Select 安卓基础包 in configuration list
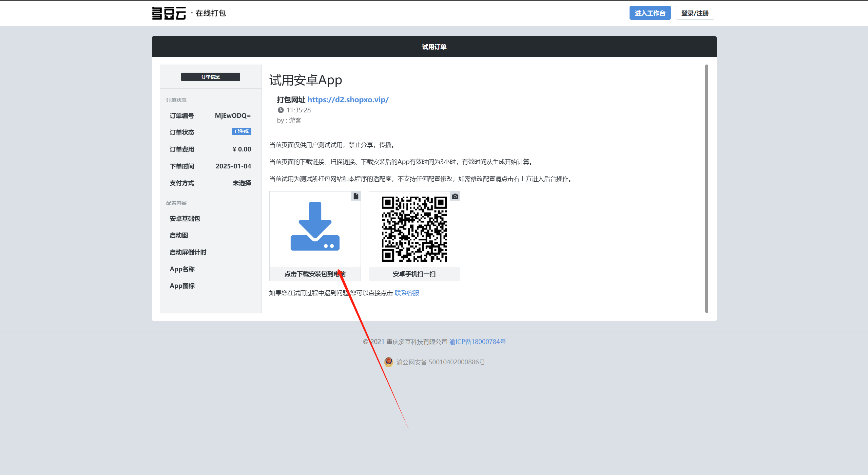The width and height of the screenshot is (868, 475). click(x=185, y=219)
